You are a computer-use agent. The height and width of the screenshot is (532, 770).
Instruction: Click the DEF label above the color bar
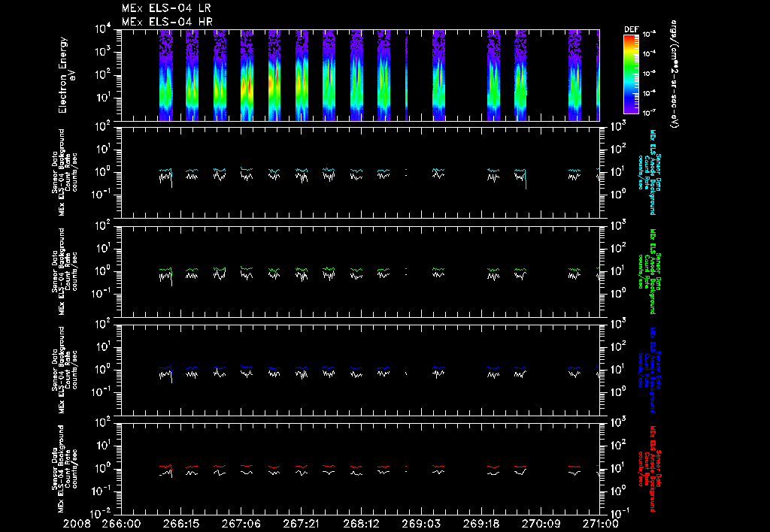click(x=631, y=29)
